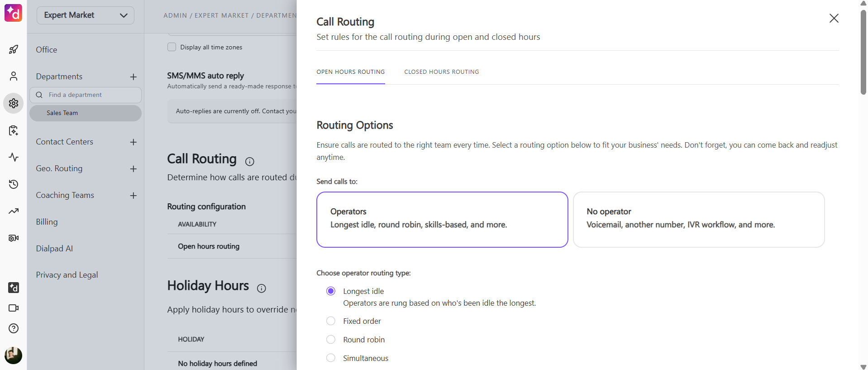
Task: Click the AVAILABILITY column header
Action: [197, 224]
